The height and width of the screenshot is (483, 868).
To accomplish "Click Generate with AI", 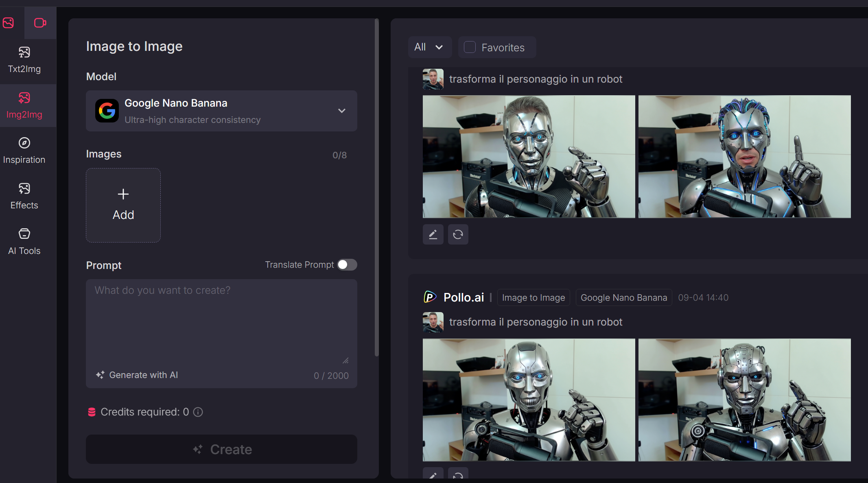I will coord(137,375).
